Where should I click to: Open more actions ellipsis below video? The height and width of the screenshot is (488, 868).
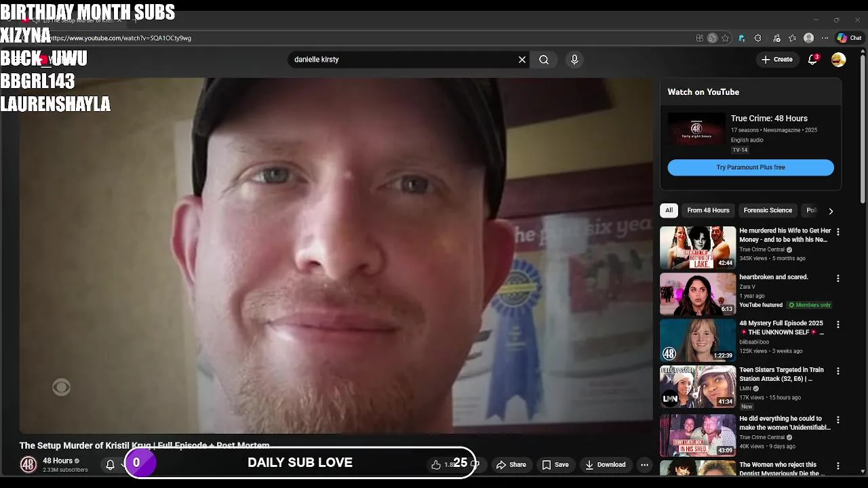point(644,464)
